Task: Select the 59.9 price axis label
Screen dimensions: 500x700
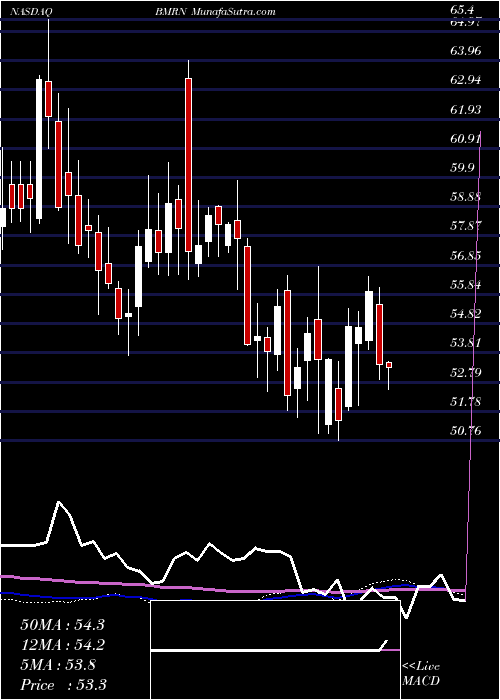Action: point(462,168)
